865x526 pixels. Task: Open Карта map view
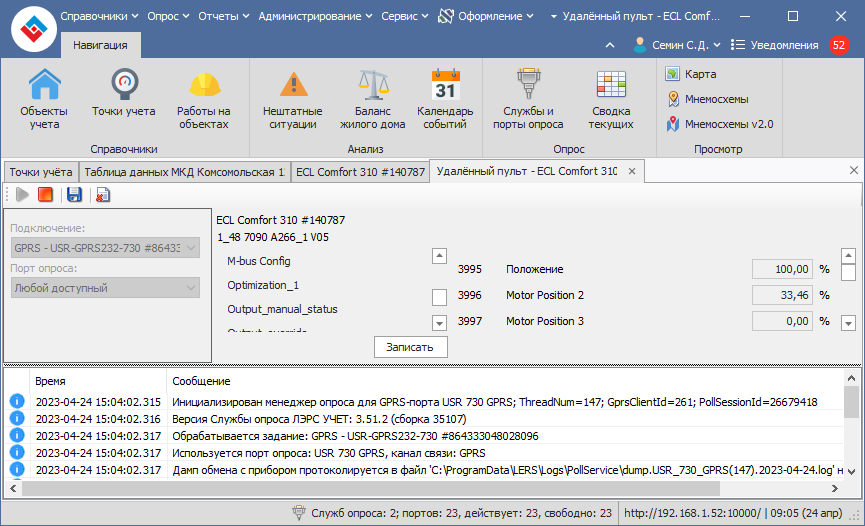pos(691,74)
